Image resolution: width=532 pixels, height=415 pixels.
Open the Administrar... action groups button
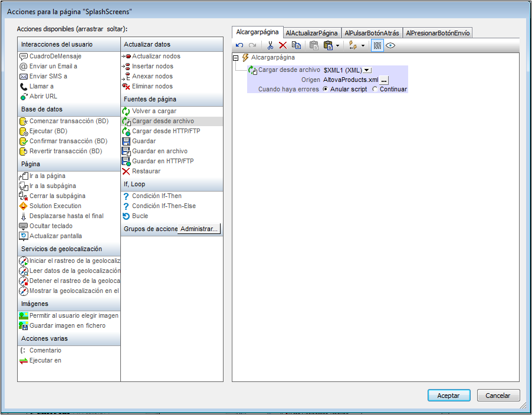tap(199, 229)
